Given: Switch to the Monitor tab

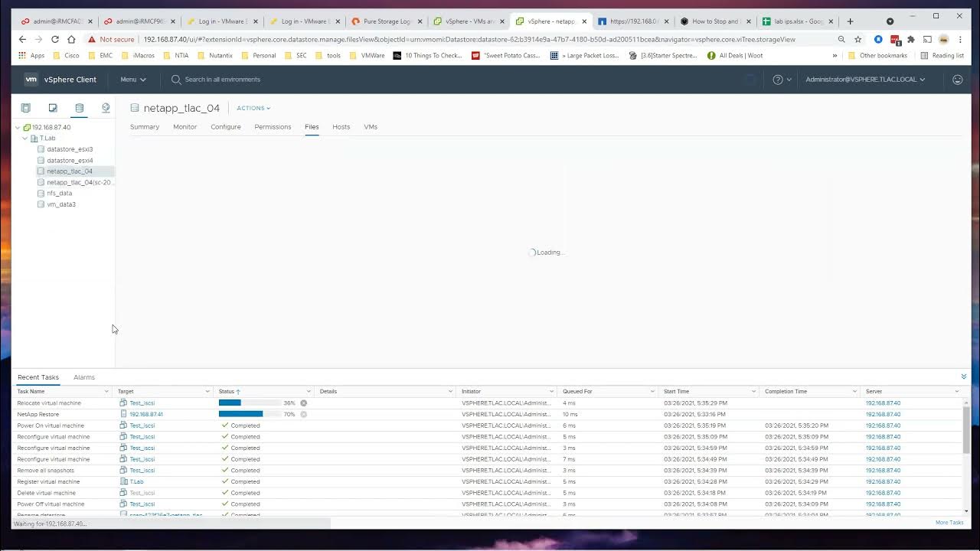Looking at the screenshot, I should (x=185, y=127).
